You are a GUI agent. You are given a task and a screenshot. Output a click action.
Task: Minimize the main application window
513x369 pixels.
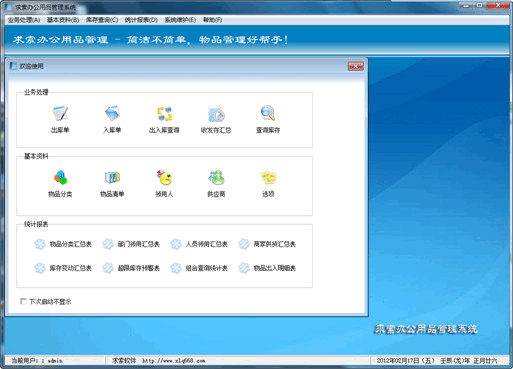[466, 5]
